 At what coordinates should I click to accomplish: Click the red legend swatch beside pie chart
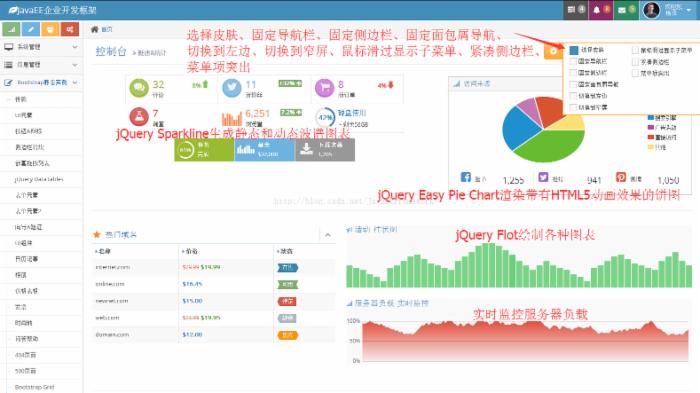pos(650,138)
